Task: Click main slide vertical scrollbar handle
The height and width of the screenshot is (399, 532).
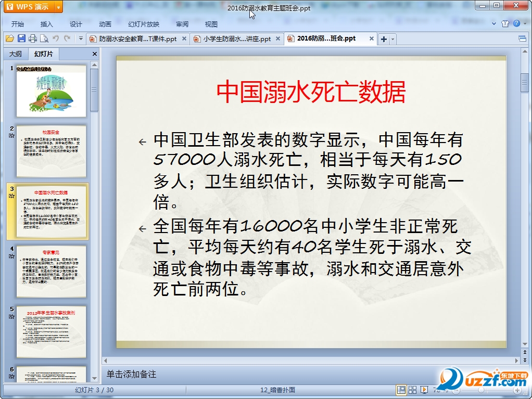Action: click(x=525, y=82)
